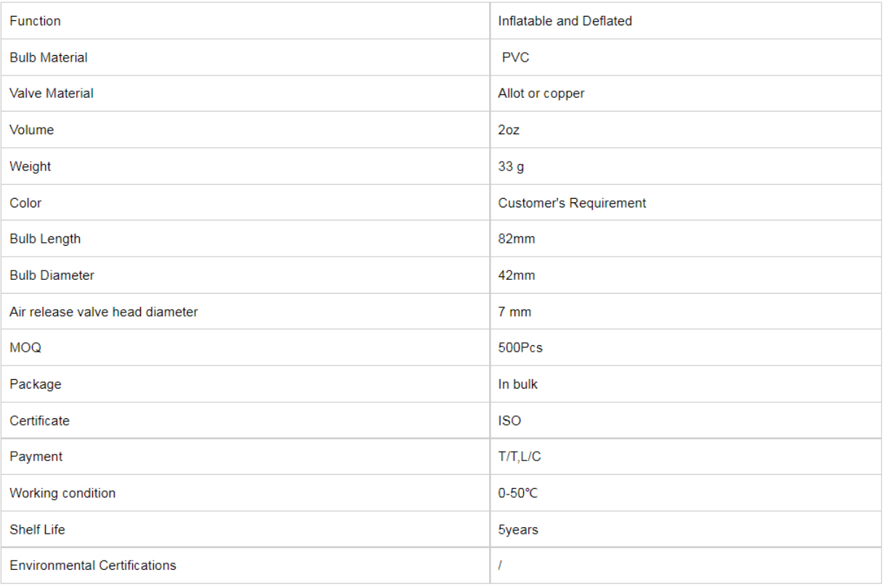This screenshot has height=588, width=886.
Task: Select the '500Pcs' MOQ value
Action: 520,348
